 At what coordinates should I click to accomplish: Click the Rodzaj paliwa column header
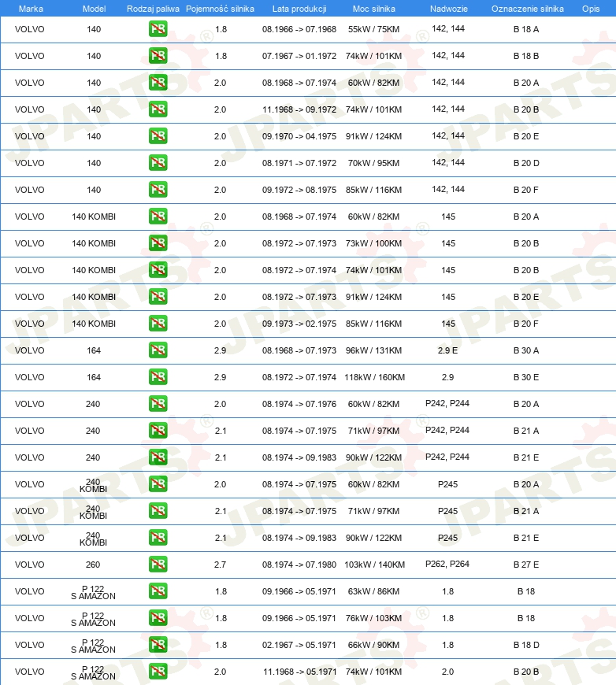153,9
